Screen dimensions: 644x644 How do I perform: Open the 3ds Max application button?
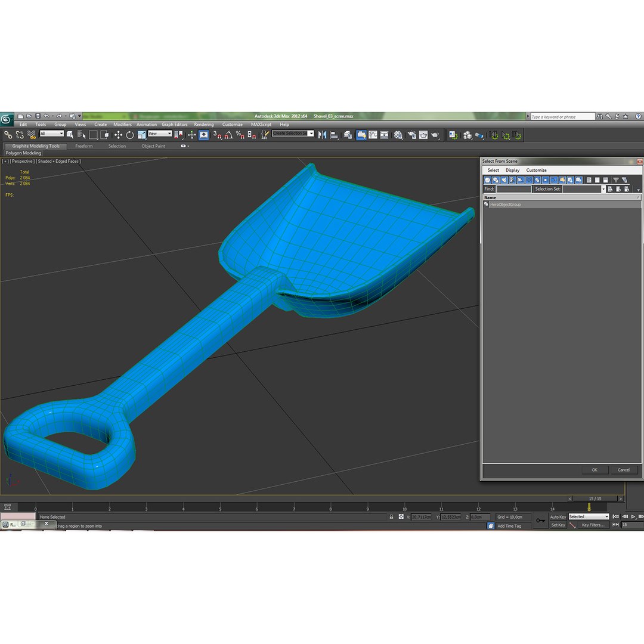[6, 119]
